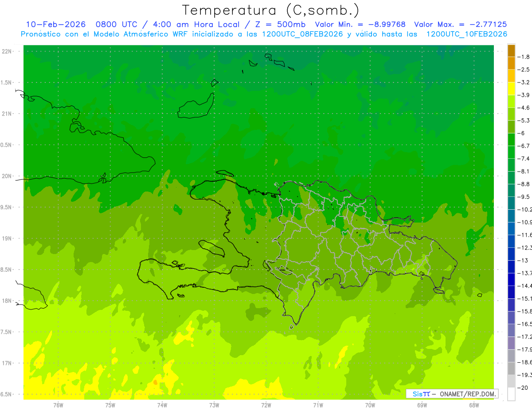Click the '17N' latitude label

pyautogui.click(x=8, y=363)
